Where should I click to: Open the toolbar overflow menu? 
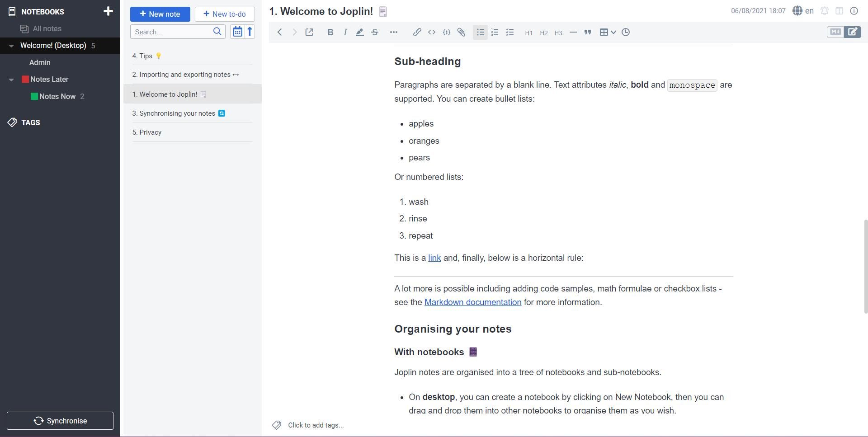[394, 32]
